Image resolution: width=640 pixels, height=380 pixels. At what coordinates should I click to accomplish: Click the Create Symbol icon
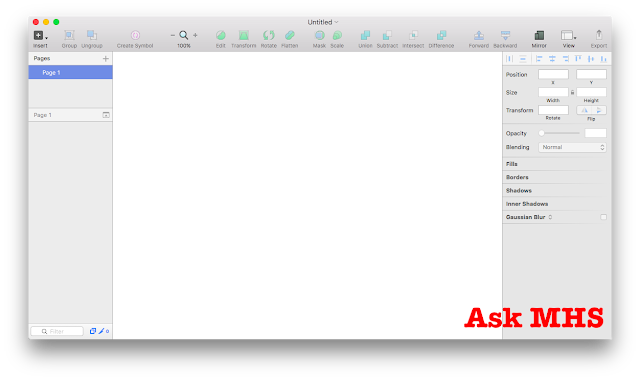pos(135,35)
